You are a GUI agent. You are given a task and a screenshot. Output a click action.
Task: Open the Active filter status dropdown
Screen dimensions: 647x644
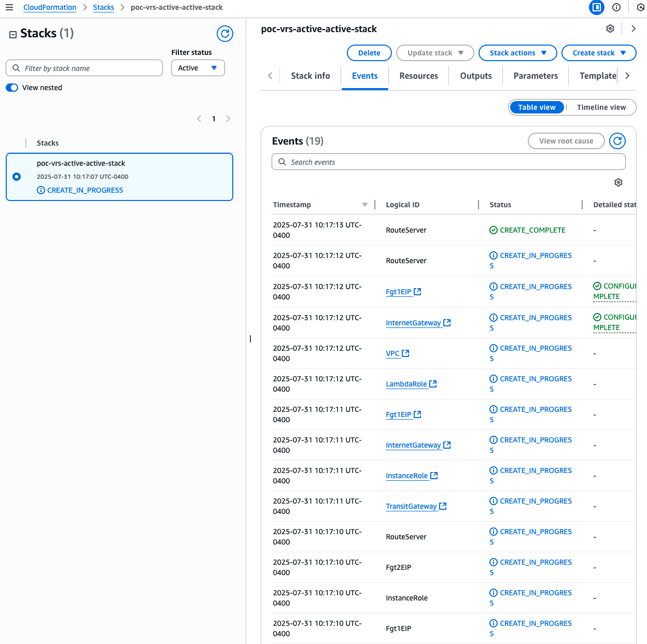click(198, 68)
